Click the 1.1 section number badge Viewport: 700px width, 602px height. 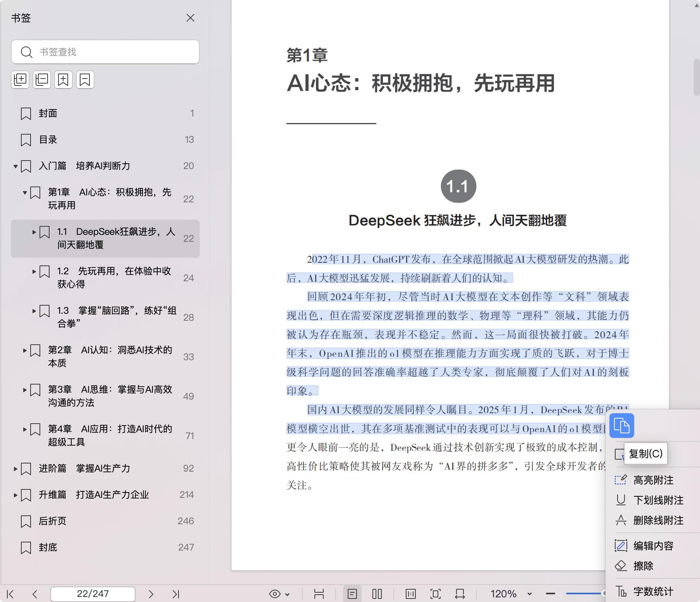[x=458, y=186]
